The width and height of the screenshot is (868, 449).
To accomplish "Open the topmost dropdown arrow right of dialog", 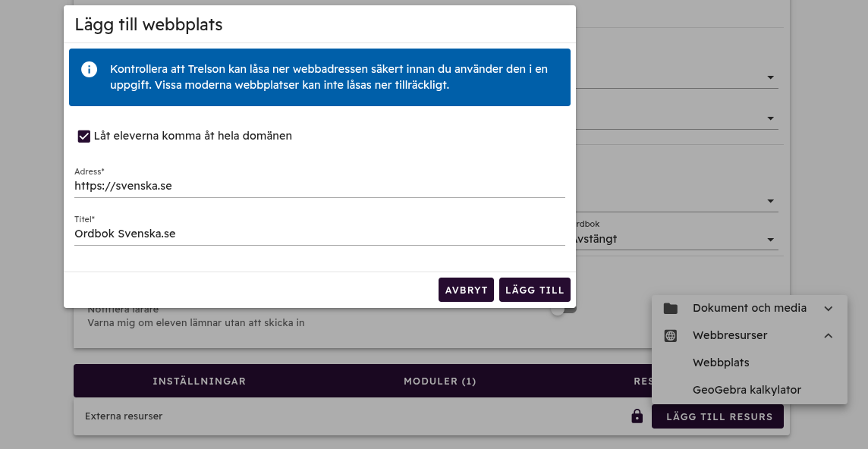I will pyautogui.click(x=771, y=77).
